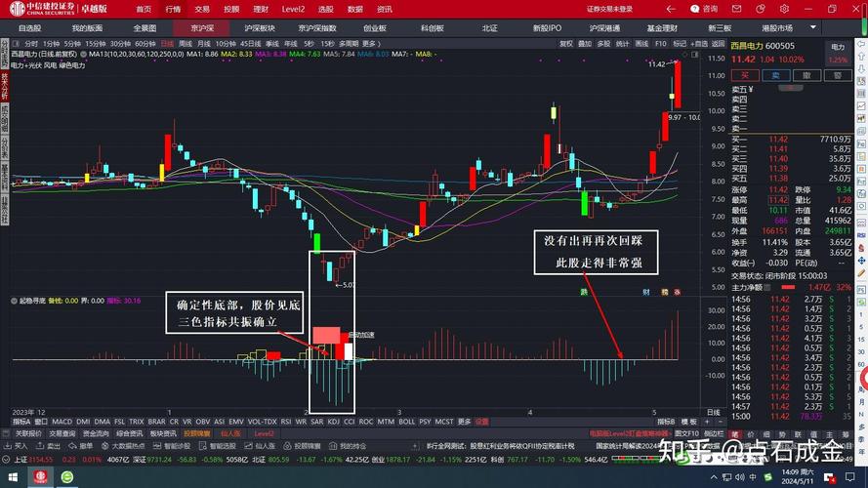Switch chart to 月线 monthly period
This screenshot has height=488, width=868.
tap(204, 44)
